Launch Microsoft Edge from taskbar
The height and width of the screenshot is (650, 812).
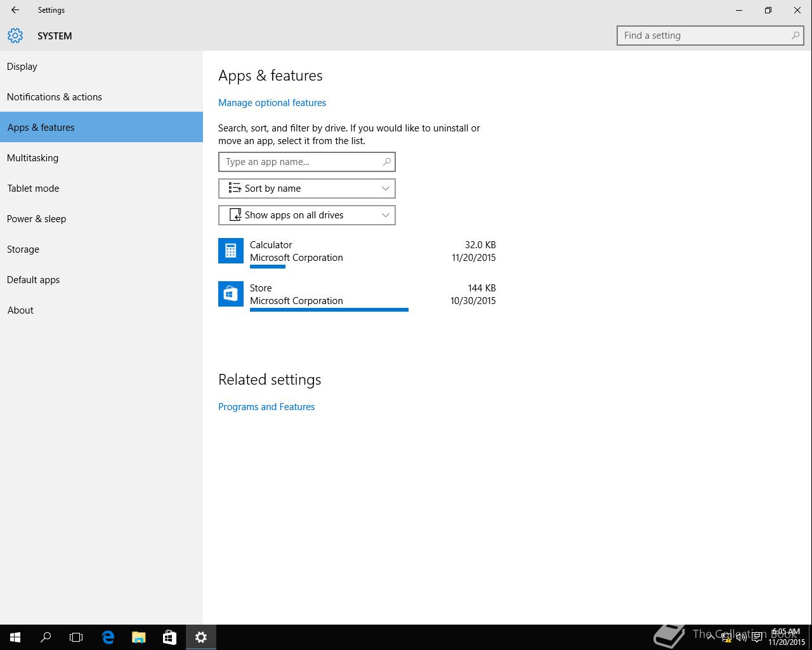pyautogui.click(x=108, y=637)
